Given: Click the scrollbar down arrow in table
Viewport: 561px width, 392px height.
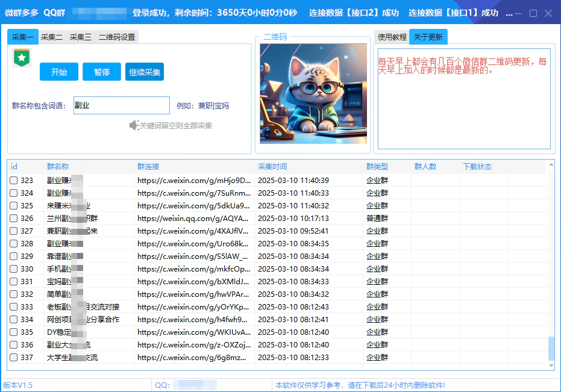Looking at the screenshot, I should click(551, 366).
